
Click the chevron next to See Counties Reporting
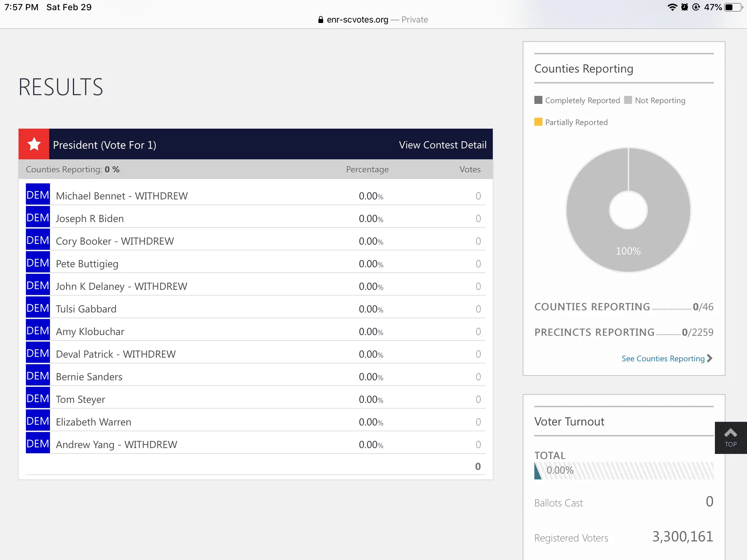click(709, 358)
